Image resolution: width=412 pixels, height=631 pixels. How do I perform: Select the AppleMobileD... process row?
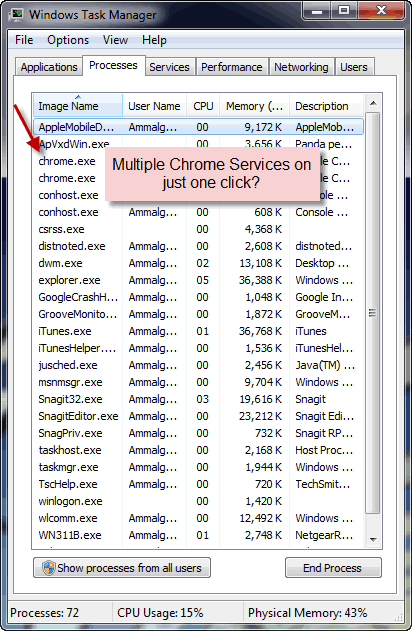click(x=199, y=127)
